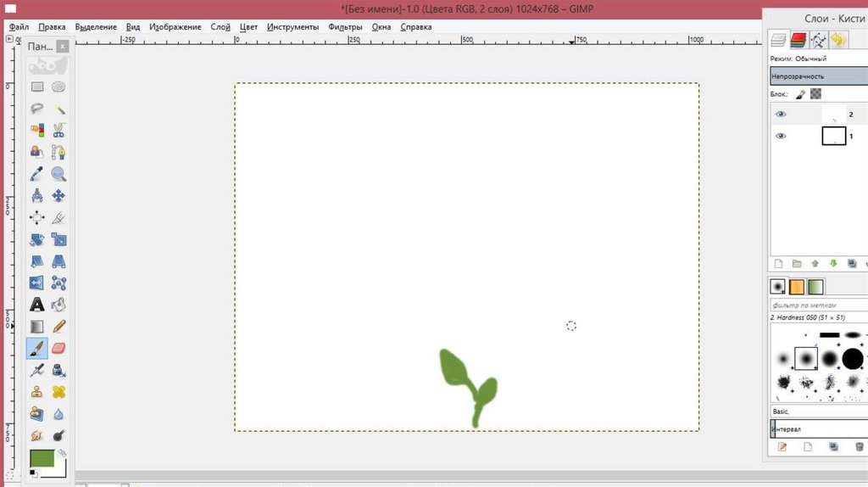Screen dimensions: 868x487
Task: Click the green foreground color swatch
Action: (42, 458)
